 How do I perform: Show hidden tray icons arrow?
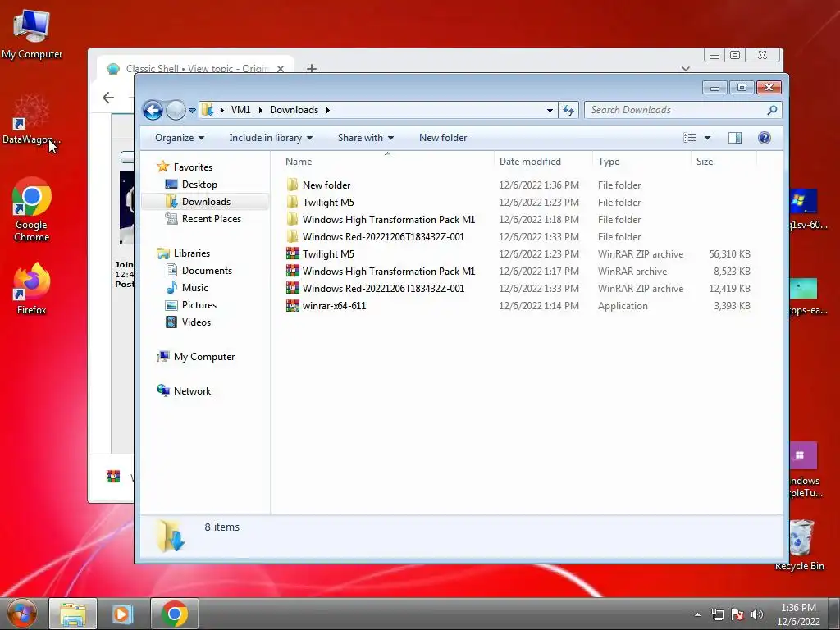pyautogui.click(x=697, y=615)
